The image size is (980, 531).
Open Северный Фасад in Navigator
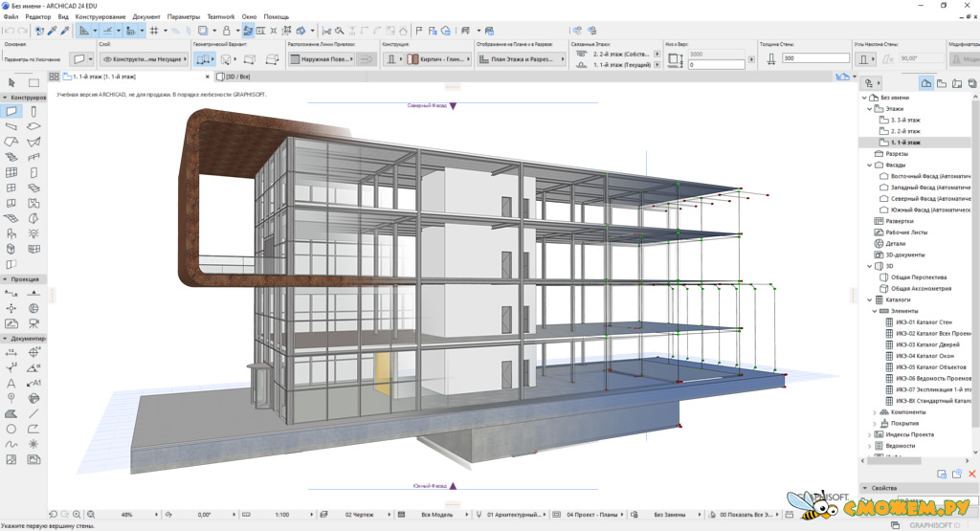pyautogui.click(x=930, y=199)
